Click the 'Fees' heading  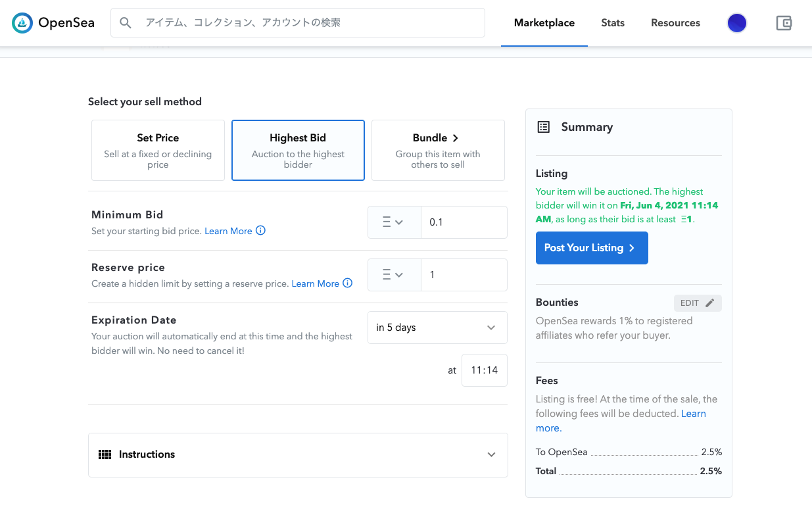click(x=547, y=381)
